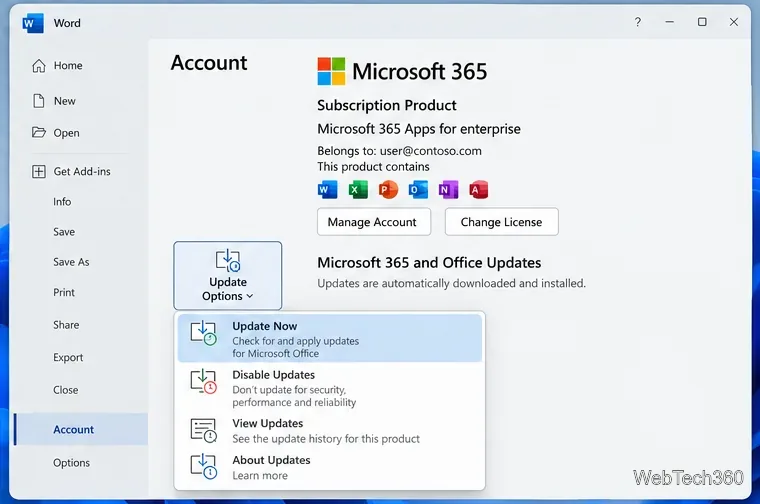760x504 pixels.
Task: Open the Export page
Action: coord(68,358)
